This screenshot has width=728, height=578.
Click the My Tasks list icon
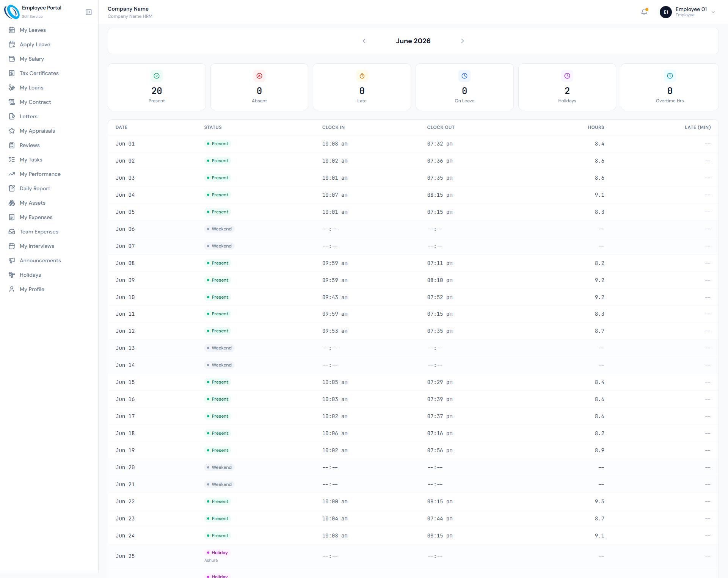[x=12, y=160]
